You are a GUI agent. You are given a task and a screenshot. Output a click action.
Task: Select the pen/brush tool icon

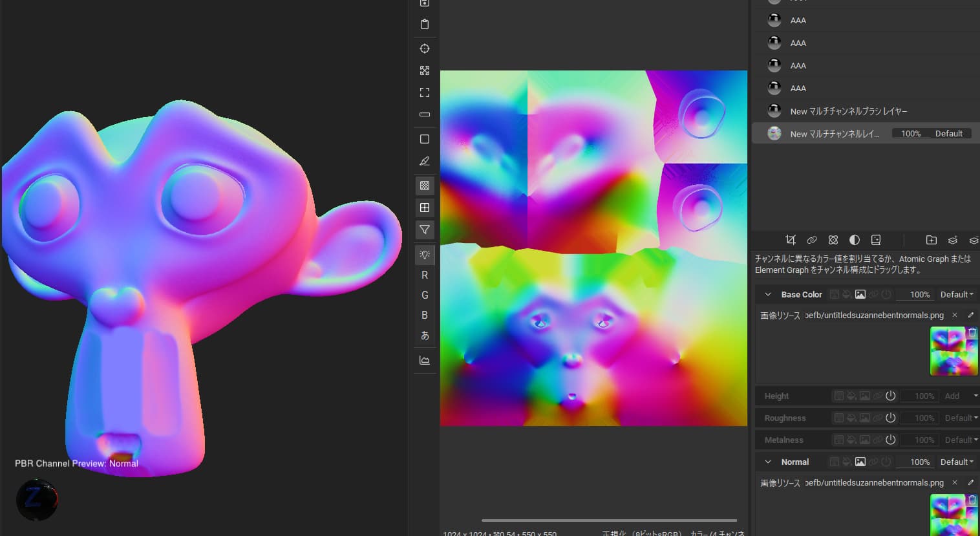[x=425, y=161]
